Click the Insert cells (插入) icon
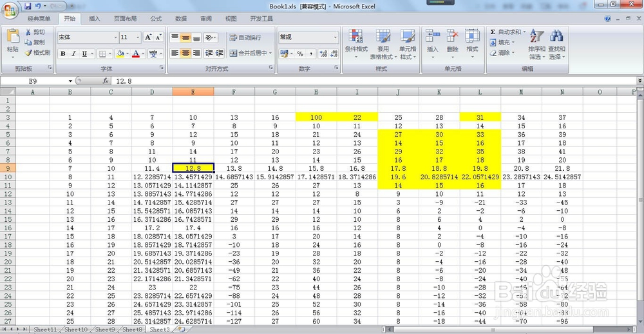 (433, 36)
